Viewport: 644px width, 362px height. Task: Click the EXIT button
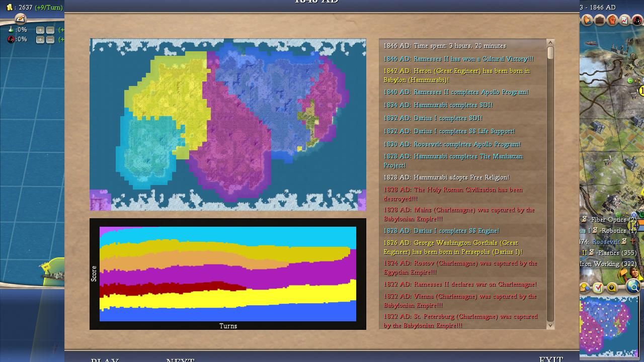pyautogui.click(x=551, y=359)
